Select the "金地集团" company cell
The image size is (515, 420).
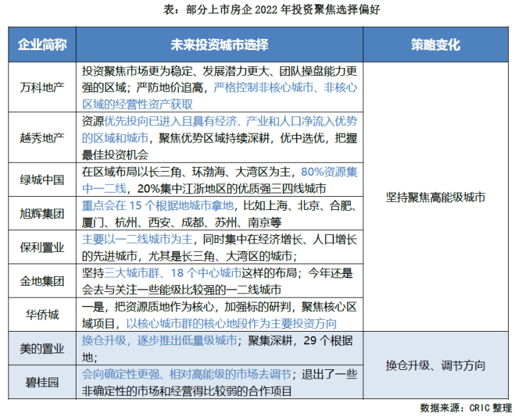point(42,281)
